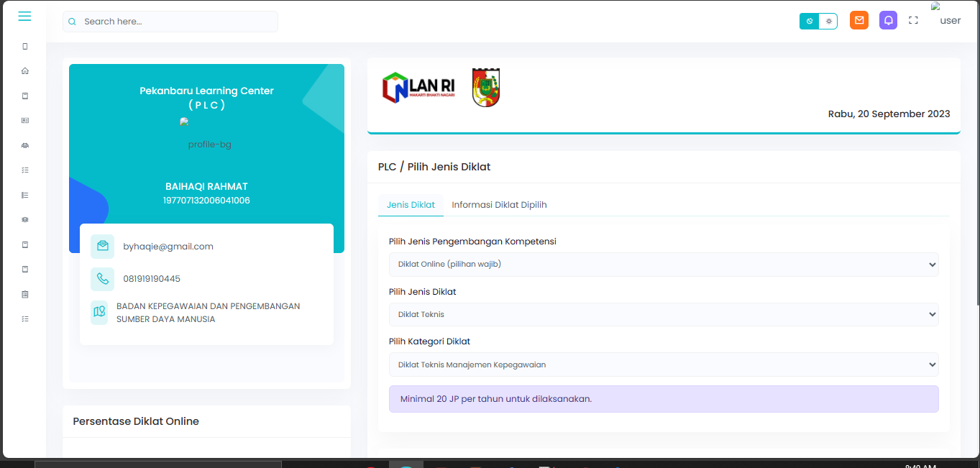Click the layers stack icon in sidebar
The image size is (980, 468).
[25, 219]
